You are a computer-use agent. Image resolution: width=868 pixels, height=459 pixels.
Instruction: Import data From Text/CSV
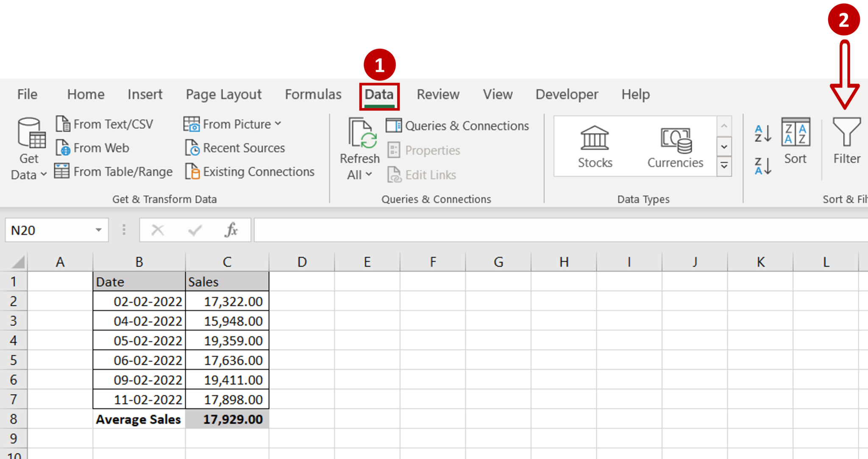click(104, 124)
